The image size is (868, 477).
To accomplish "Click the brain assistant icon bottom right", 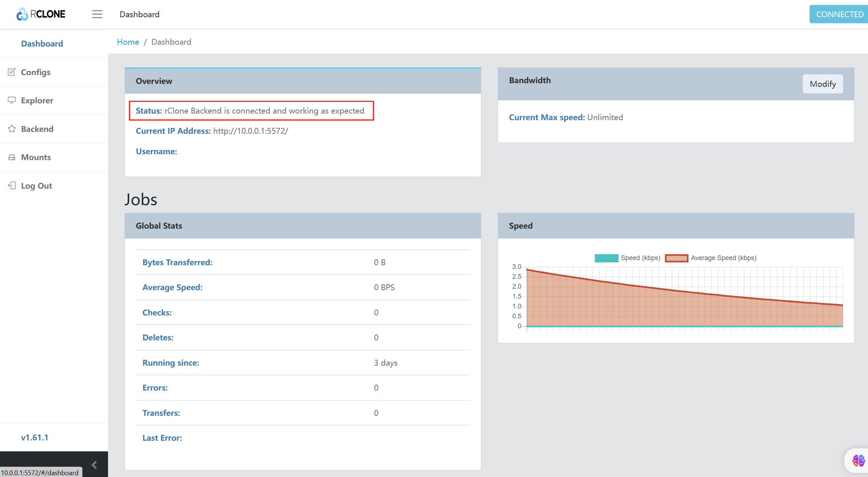I will [x=858, y=461].
